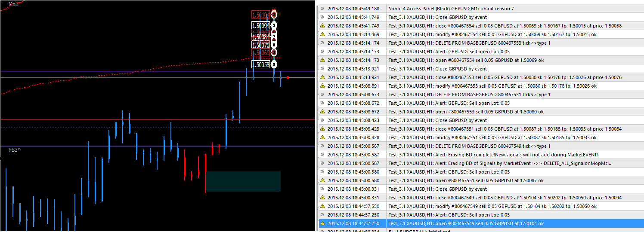This screenshot has width=644, height=232.
Task: Click the warning icon beside close #800467553
Action: (322, 77)
